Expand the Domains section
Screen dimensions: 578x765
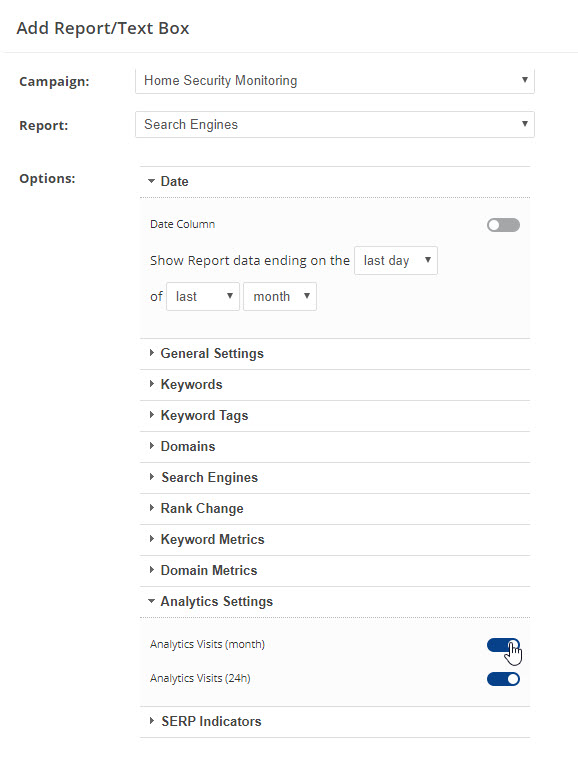[x=335, y=446]
